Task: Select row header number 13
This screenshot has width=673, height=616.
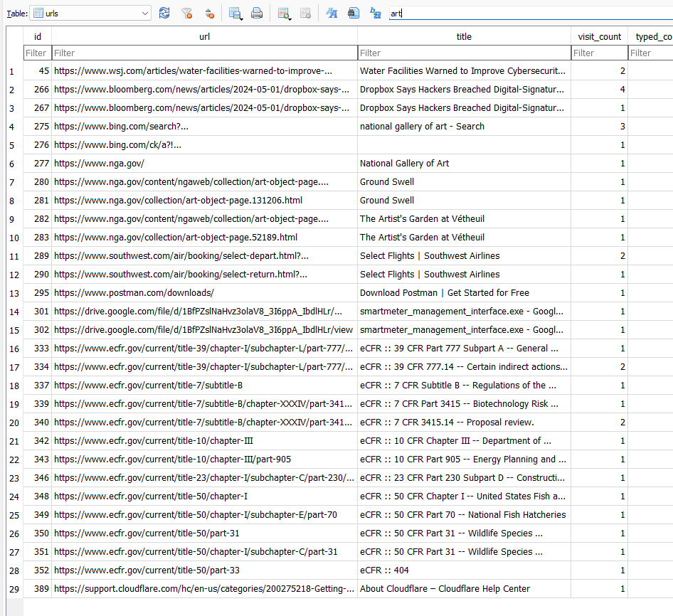Action: (11, 293)
